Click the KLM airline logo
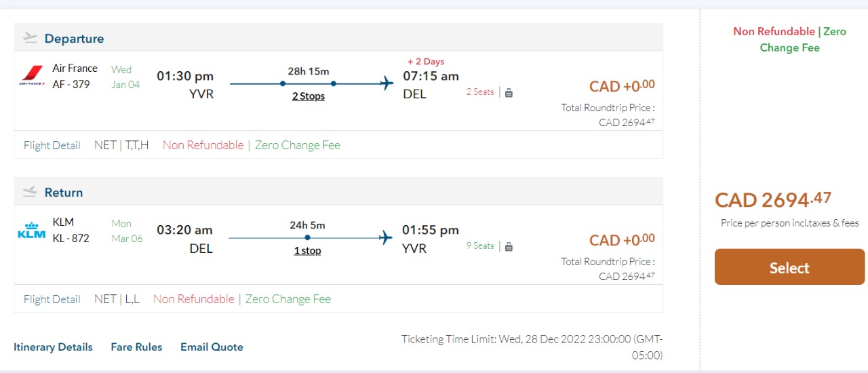 coord(31,231)
